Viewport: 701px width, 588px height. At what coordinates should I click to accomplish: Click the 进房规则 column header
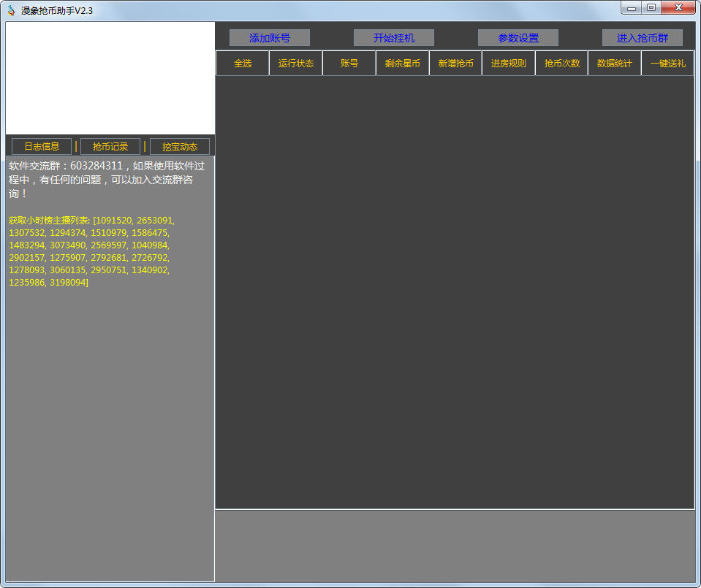(508, 64)
